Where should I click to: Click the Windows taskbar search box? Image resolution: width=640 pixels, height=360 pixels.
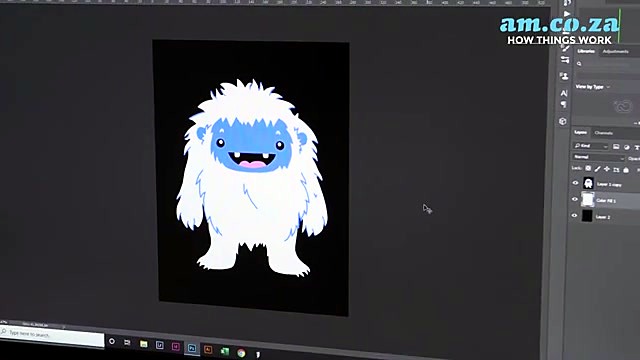tap(52, 335)
